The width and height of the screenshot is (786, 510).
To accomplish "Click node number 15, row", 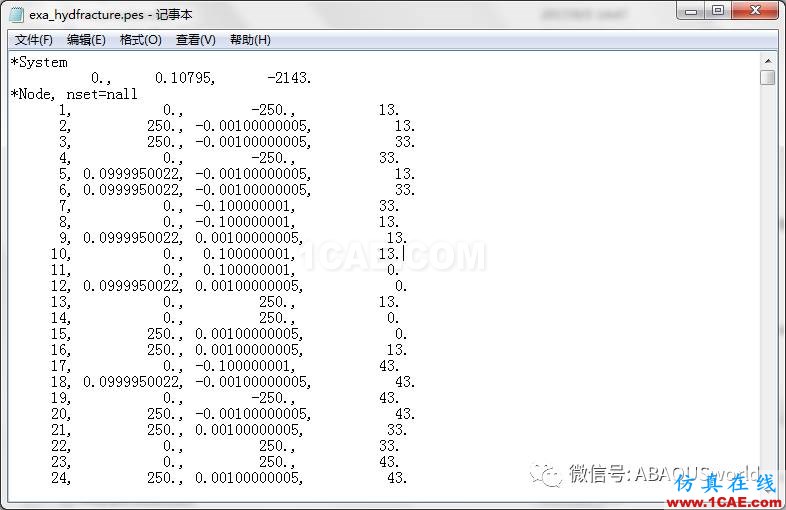I will click(x=229, y=334).
